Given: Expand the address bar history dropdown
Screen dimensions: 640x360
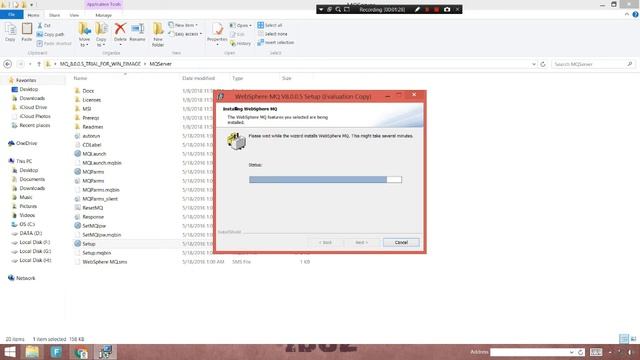Looking at the screenshot, I should pyautogui.click(x=533, y=64).
